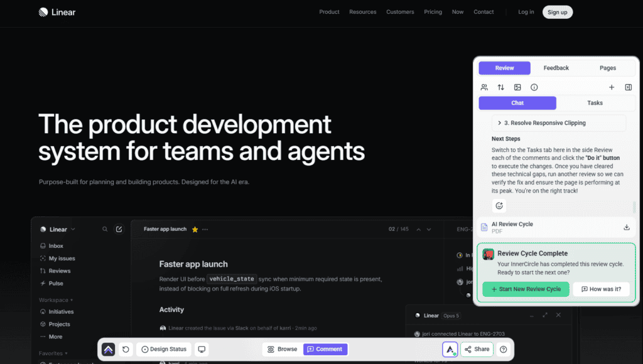Open the reviewers people icon
This screenshot has width=643, height=364.
click(484, 87)
